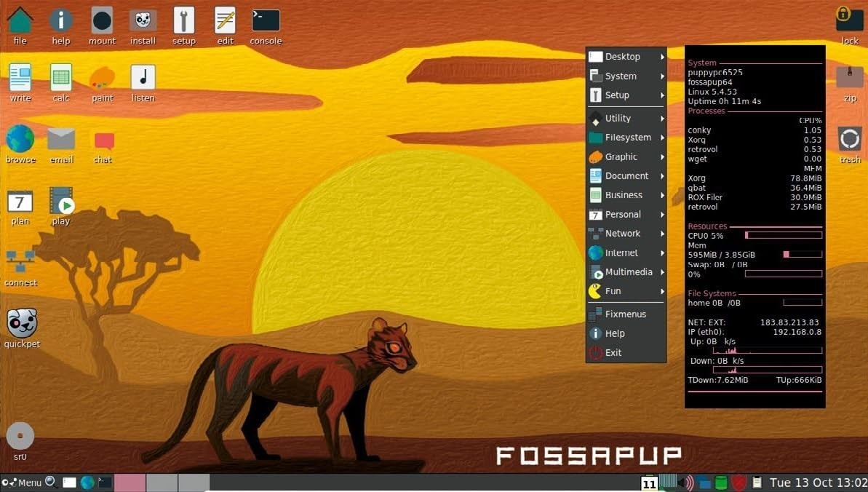Click the green storage drive tray icon
This screenshot has height=492, width=868.
tap(721, 483)
